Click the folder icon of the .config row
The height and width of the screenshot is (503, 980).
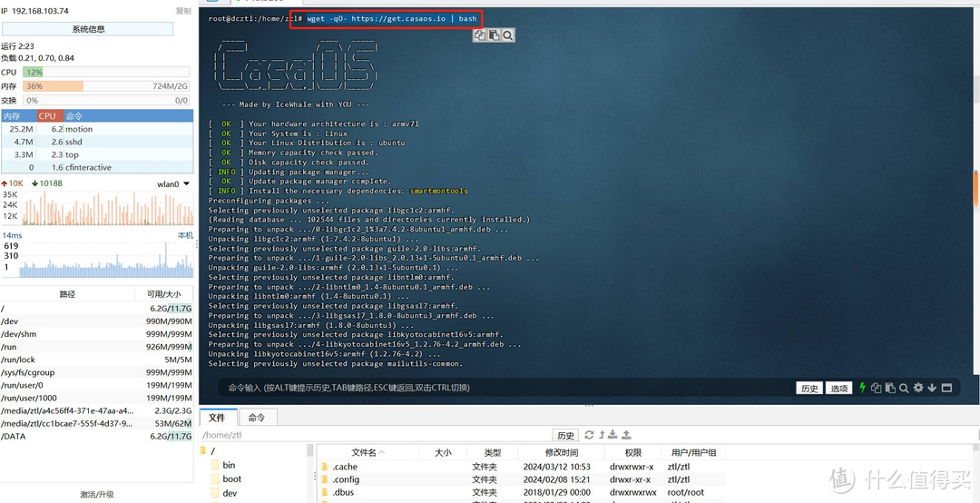324,480
